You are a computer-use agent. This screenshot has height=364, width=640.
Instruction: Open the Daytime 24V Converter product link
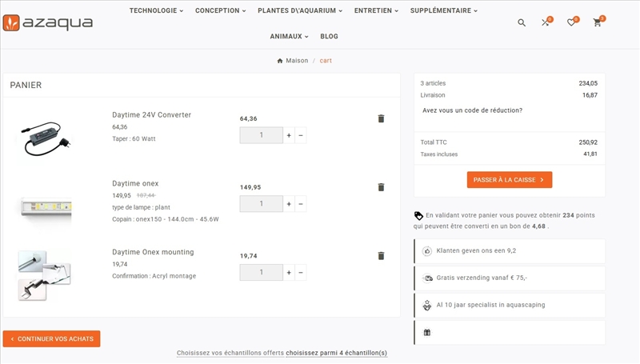pyautogui.click(x=151, y=115)
